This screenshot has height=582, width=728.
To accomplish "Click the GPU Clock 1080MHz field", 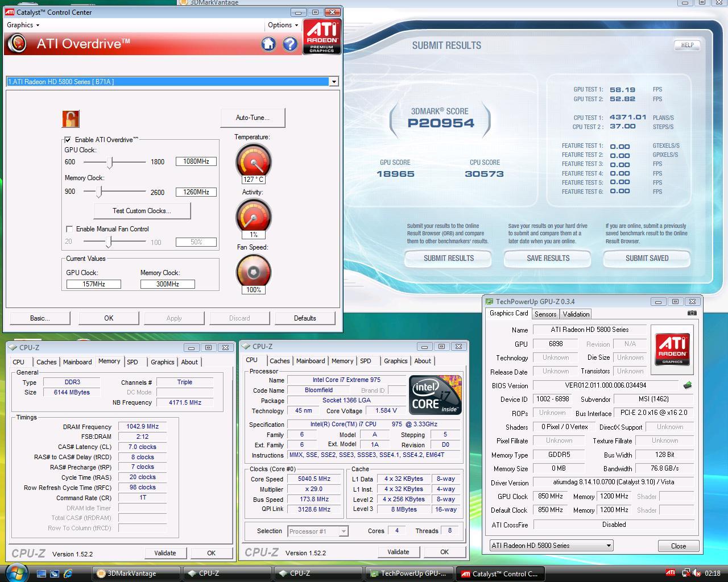I will 196,161.
